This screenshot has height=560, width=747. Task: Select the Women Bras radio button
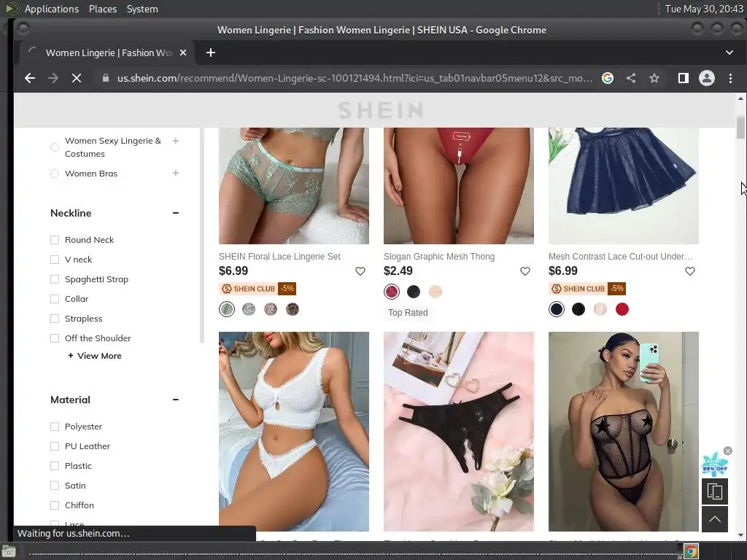(55, 174)
